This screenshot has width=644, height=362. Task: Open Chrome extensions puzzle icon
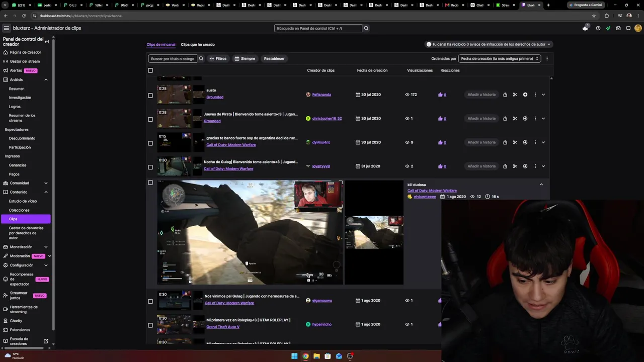click(x=606, y=16)
